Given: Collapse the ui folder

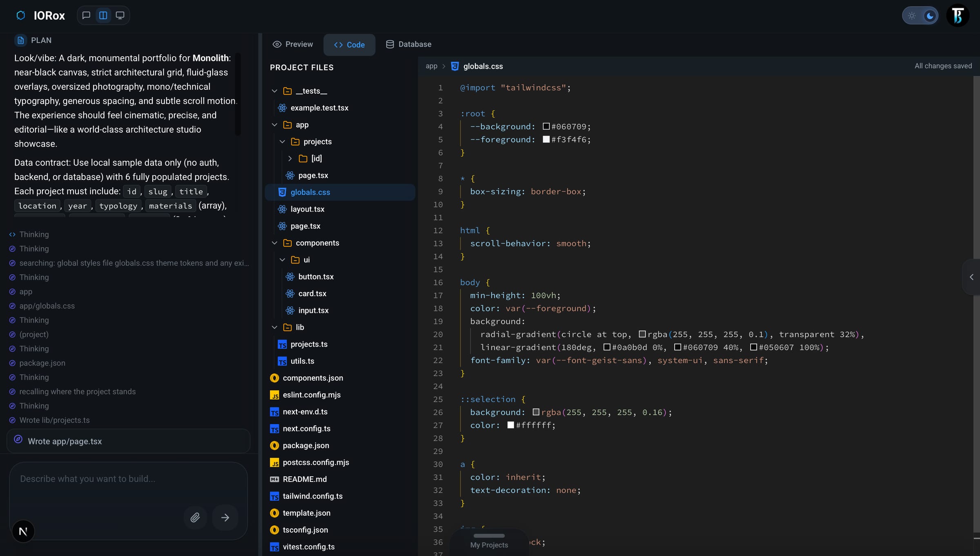Looking at the screenshot, I should 282,260.
